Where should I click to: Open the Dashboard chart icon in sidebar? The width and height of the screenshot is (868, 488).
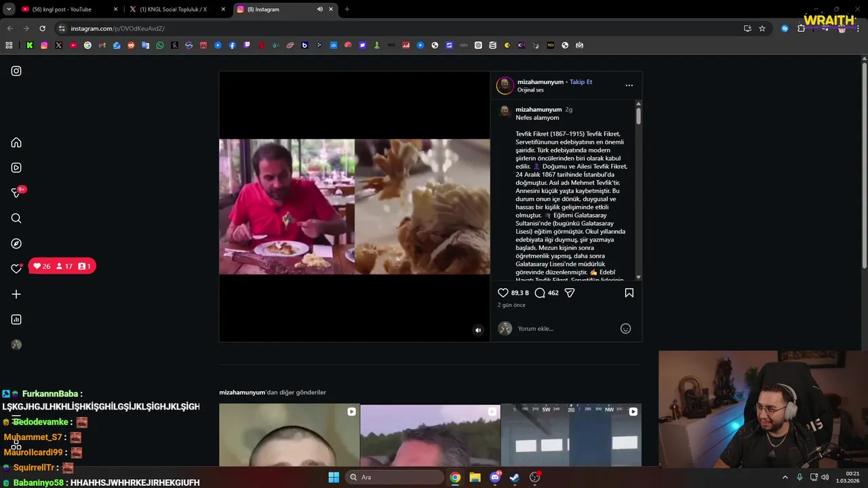point(16,320)
